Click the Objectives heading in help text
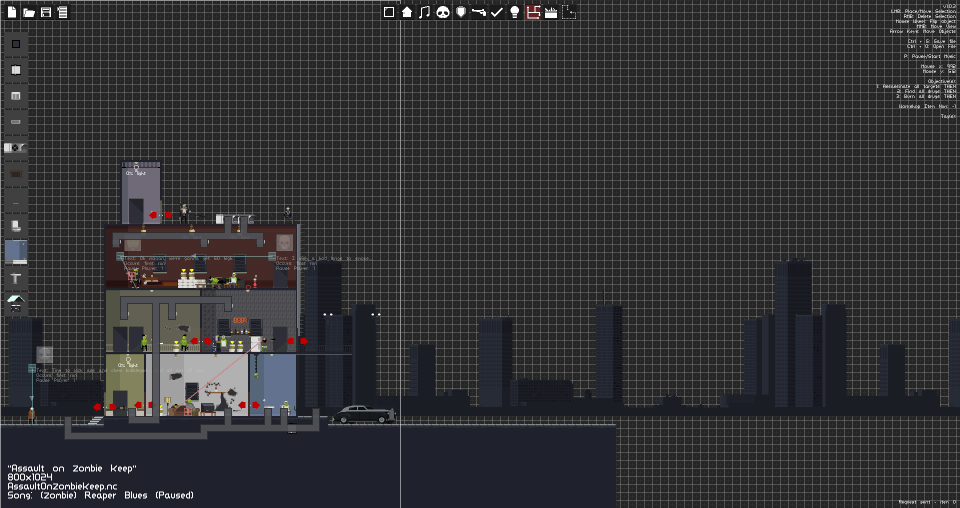 [941, 81]
